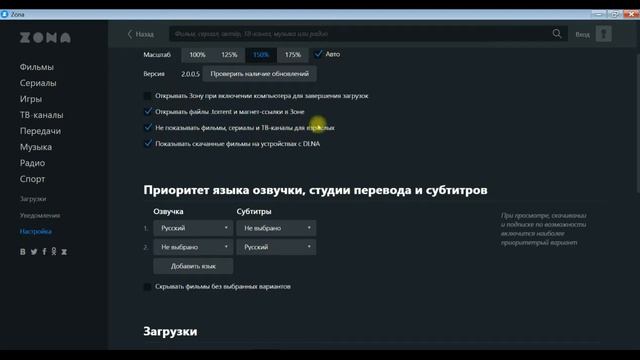Open Игры section in sidebar

(x=31, y=99)
